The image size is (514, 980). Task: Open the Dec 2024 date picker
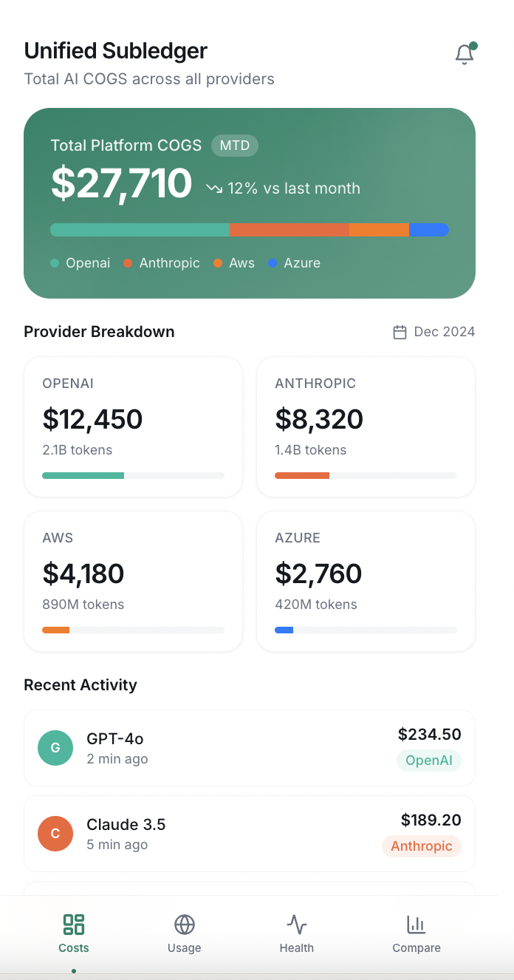pos(434,332)
